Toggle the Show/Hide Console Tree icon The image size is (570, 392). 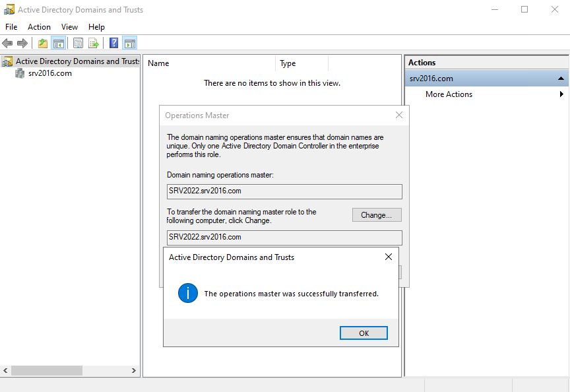click(58, 44)
